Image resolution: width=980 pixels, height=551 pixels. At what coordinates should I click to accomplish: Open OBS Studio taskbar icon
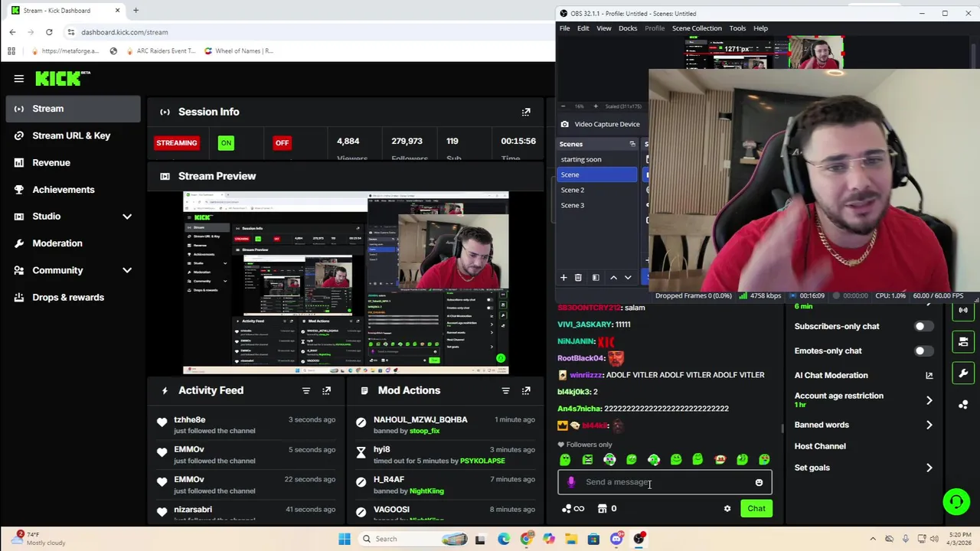(639, 539)
